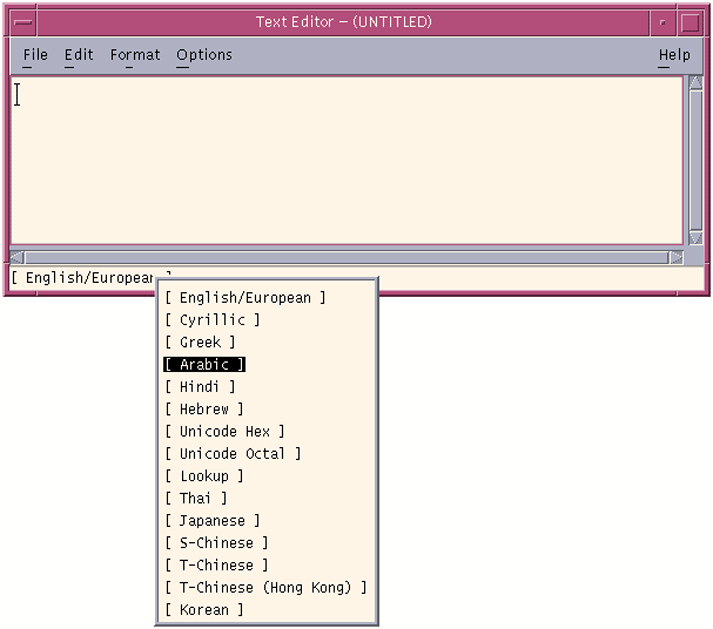Click the horizontal scrollbar right arrow

coord(677,257)
